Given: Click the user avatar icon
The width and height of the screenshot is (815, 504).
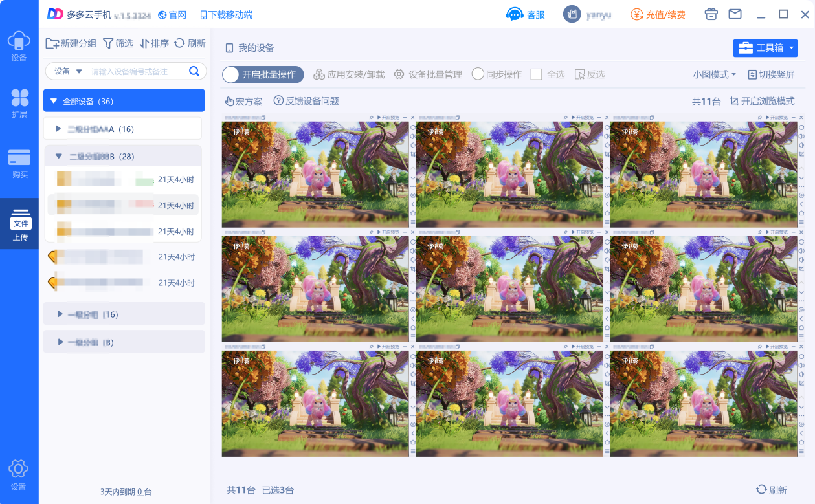Looking at the screenshot, I should click(571, 14).
